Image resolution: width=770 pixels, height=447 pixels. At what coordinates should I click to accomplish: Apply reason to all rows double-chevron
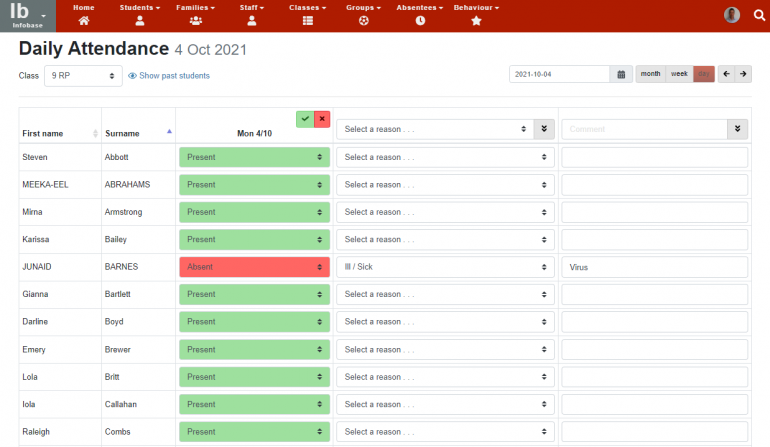click(x=544, y=129)
